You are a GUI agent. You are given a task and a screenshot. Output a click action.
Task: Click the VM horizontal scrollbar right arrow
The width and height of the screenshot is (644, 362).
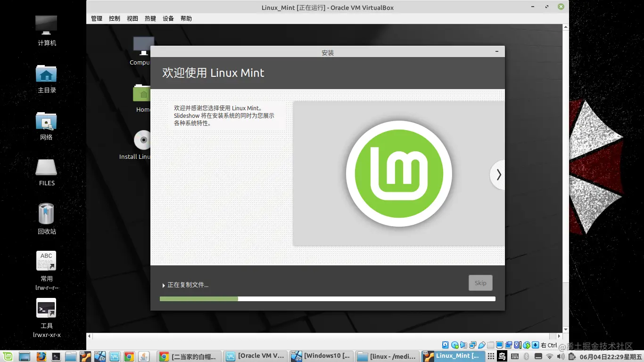[x=559, y=336]
